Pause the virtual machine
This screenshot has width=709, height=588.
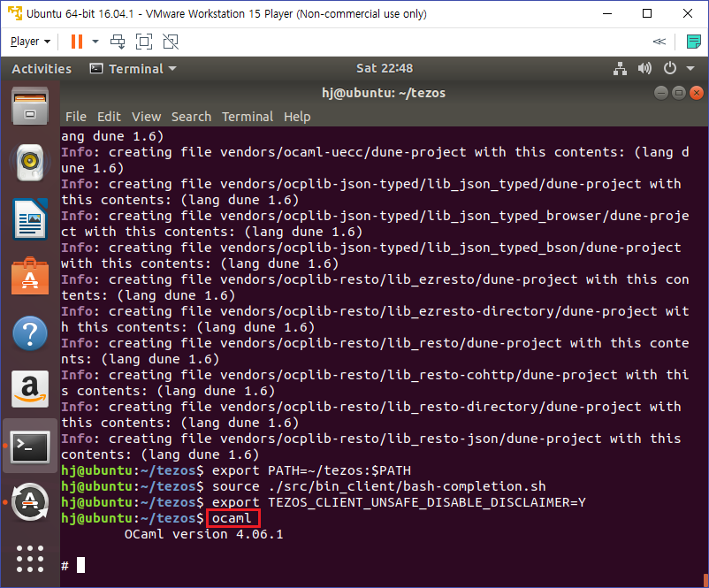pyautogui.click(x=77, y=42)
